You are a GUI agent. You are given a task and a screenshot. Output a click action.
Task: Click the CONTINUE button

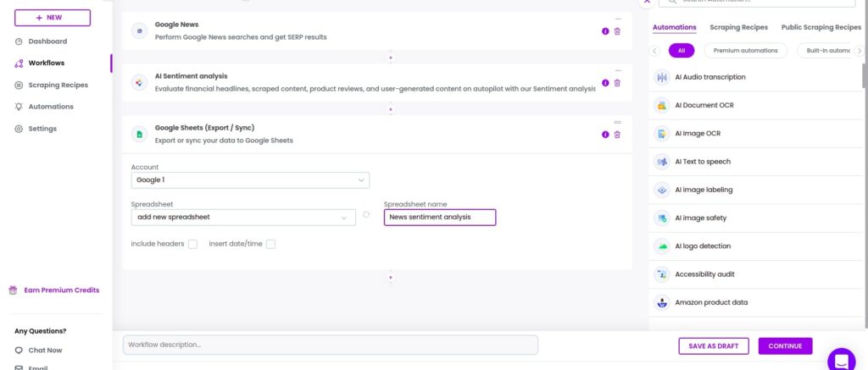[785, 346]
